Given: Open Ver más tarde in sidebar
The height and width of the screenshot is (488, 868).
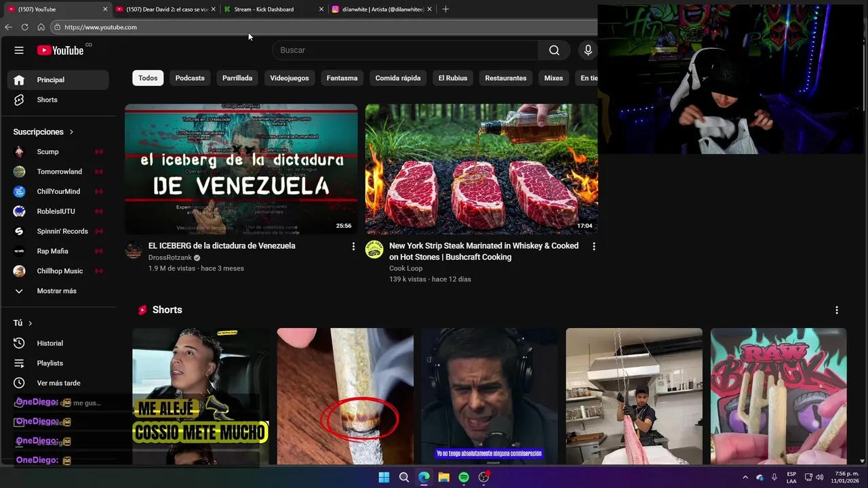Looking at the screenshot, I should click(58, 383).
